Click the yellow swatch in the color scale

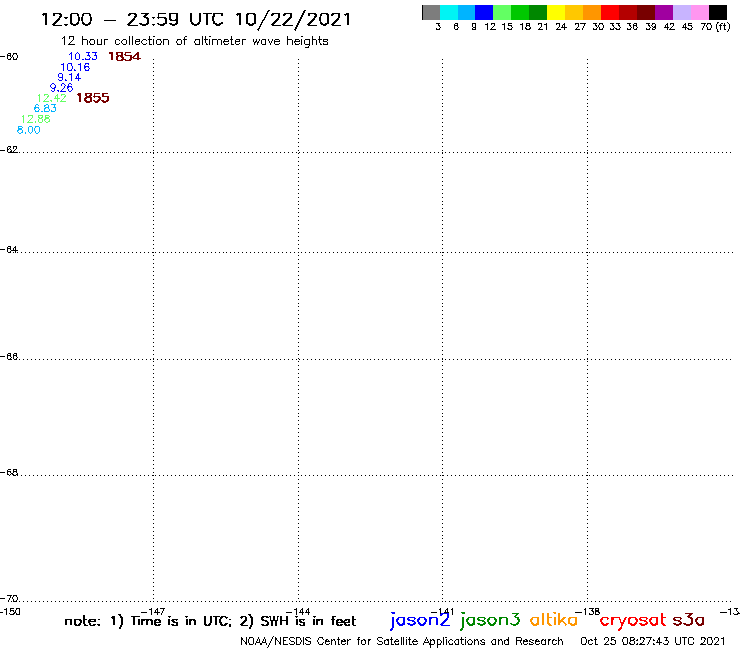point(556,12)
